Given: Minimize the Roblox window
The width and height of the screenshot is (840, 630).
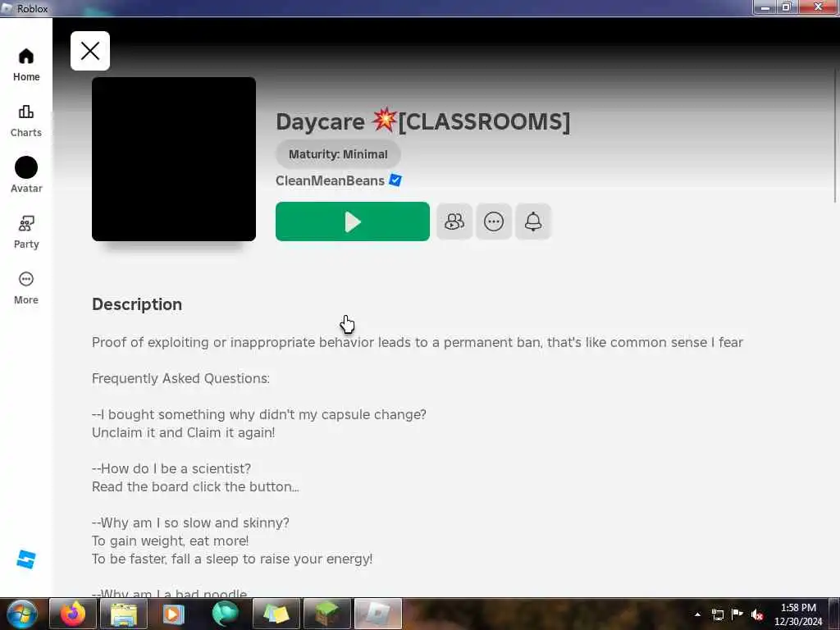Looking at the screenshot, I should point(765,7).
